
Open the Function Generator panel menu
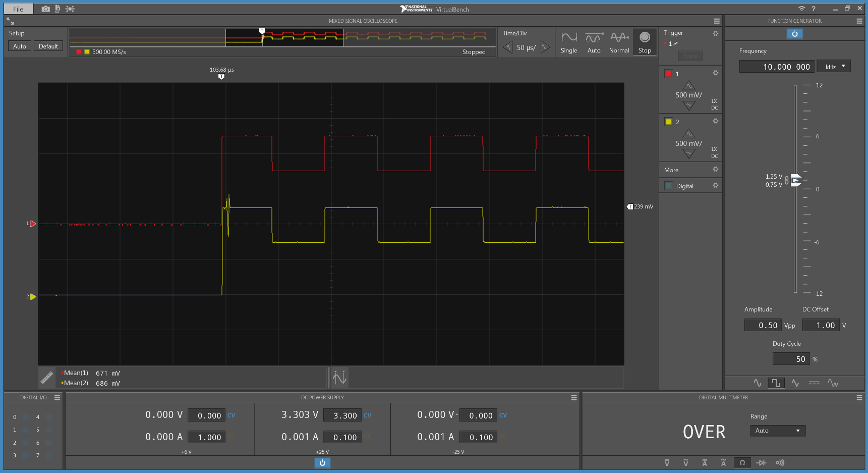click(x=859, y=21)
